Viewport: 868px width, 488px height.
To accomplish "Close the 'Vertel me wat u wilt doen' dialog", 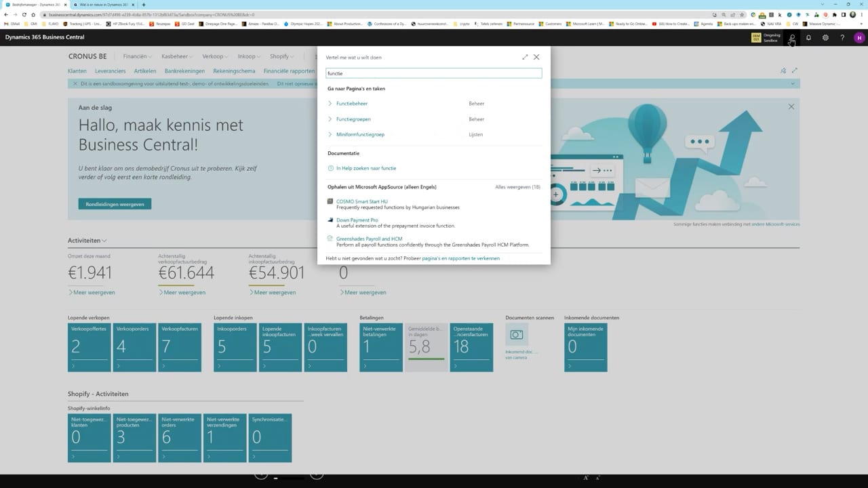I will point(536,57).
